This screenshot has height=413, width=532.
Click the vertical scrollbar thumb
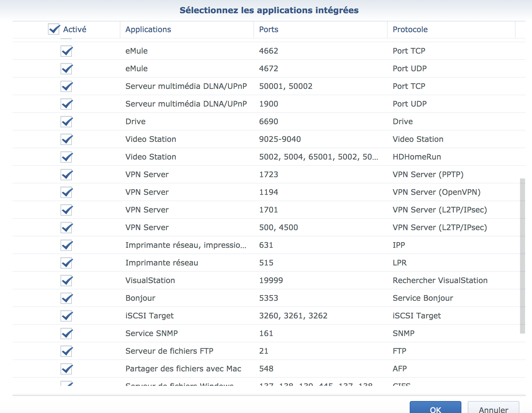tap(523, 256)
